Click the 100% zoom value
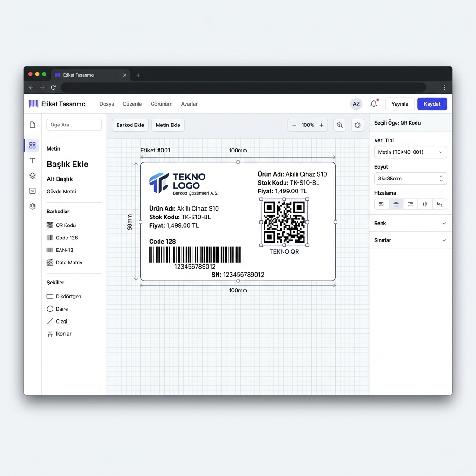The image size is (476, 476). [308, 125]
